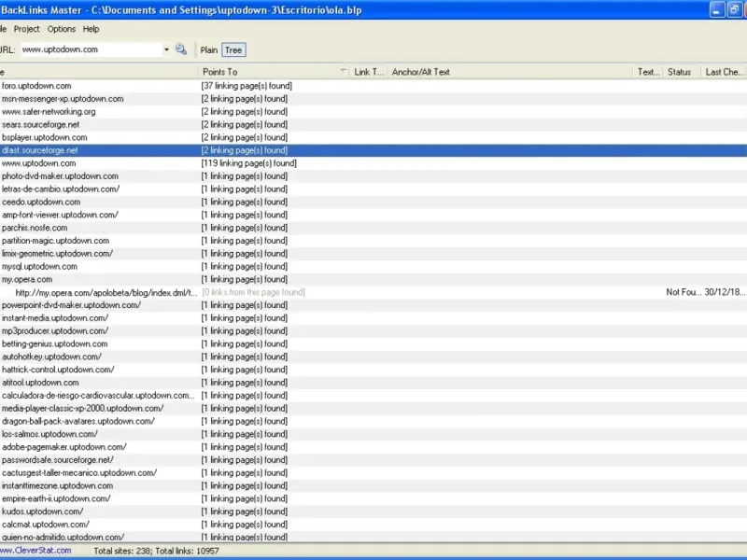Click the search magnifier icon beside URL field

pyautogui.click(x=181, y=49)
